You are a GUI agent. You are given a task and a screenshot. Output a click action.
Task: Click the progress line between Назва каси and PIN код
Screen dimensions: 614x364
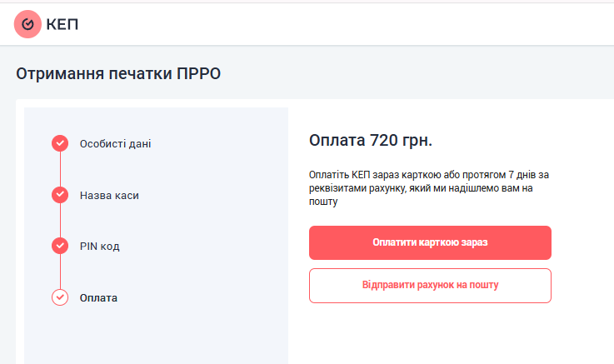tap(60, 221)
